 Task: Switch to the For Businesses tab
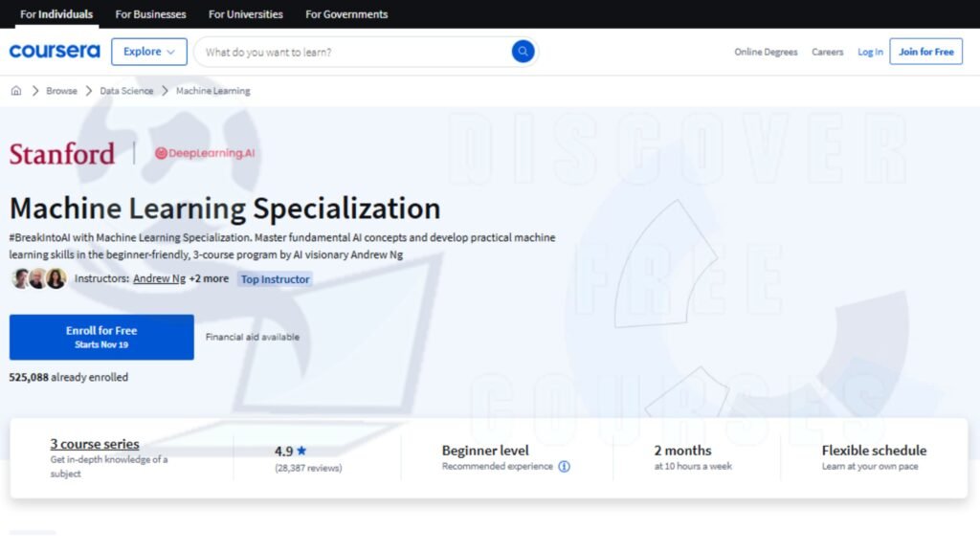[x=150, y=13]
